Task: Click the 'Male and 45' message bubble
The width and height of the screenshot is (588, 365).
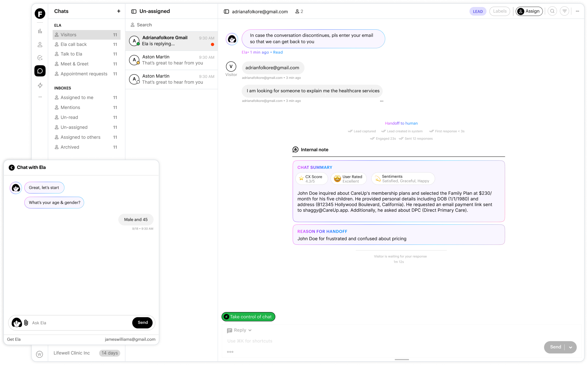Action: point(136,219)
